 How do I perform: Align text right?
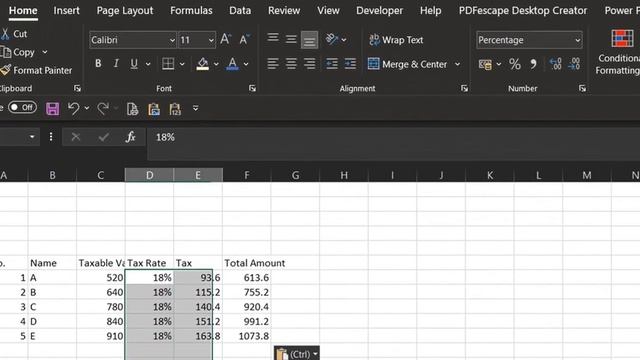click(x=309, y=64)
